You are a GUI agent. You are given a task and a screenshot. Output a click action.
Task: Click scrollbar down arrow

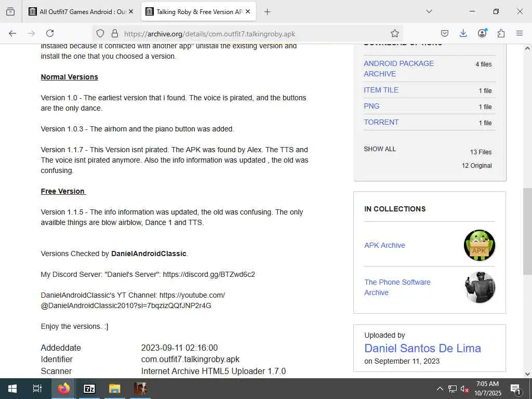(527, 374)
